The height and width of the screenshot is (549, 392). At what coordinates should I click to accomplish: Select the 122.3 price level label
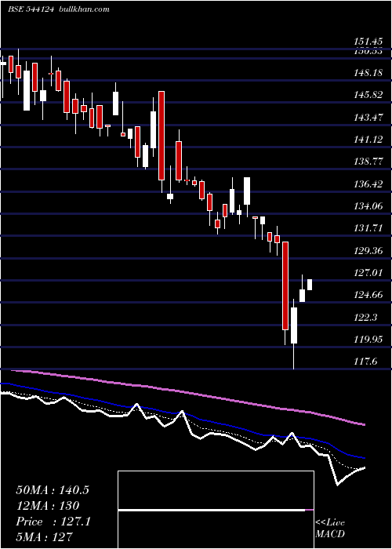365,317
